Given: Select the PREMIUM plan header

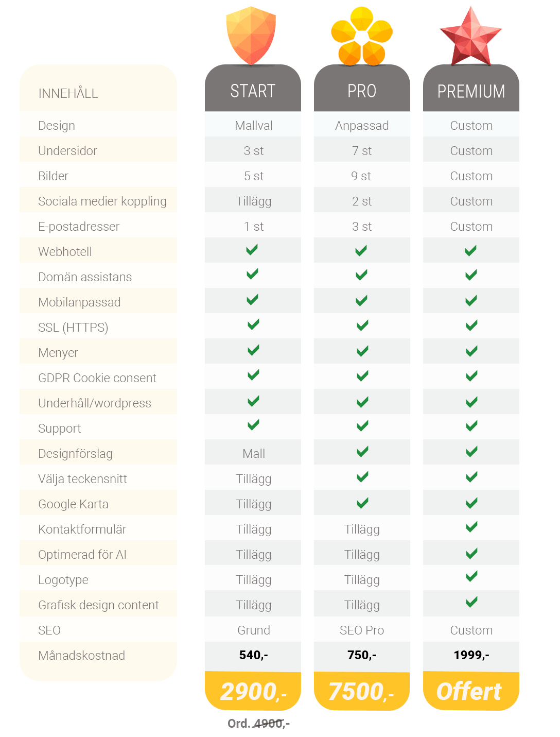Looking at the screenshot, I should coord(471,88).
